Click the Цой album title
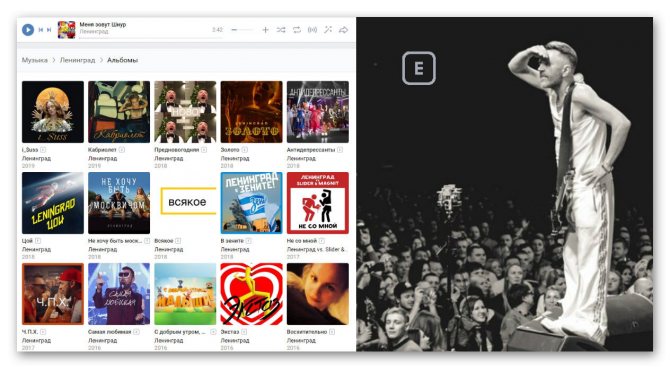The height and width of the screenshot is (369, 670). pyautogui.click(x=27, y=241)
